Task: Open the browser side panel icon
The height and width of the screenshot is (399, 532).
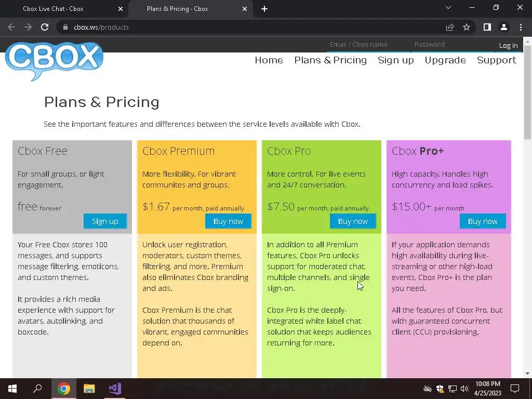Action: tap(487, 27)
